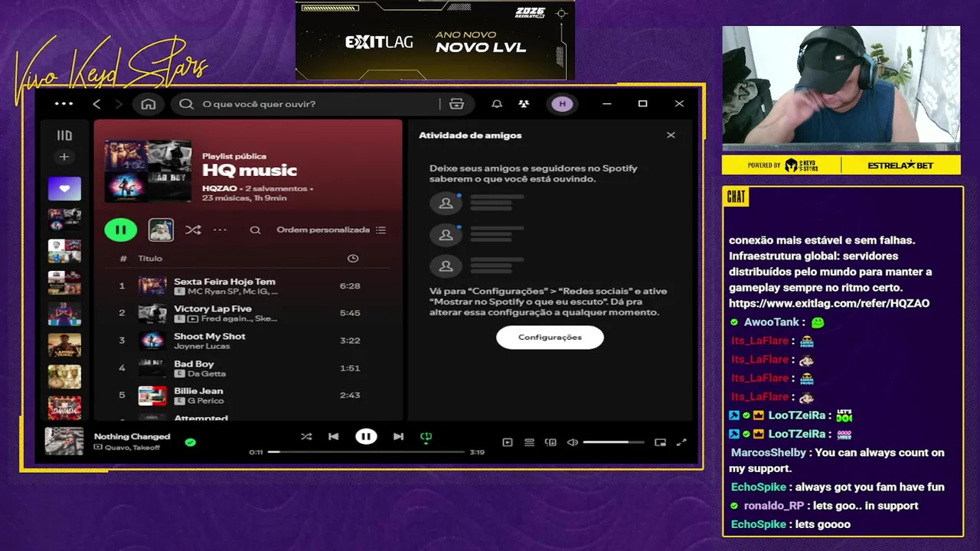Open Connect to a device icon

point(550,442)
